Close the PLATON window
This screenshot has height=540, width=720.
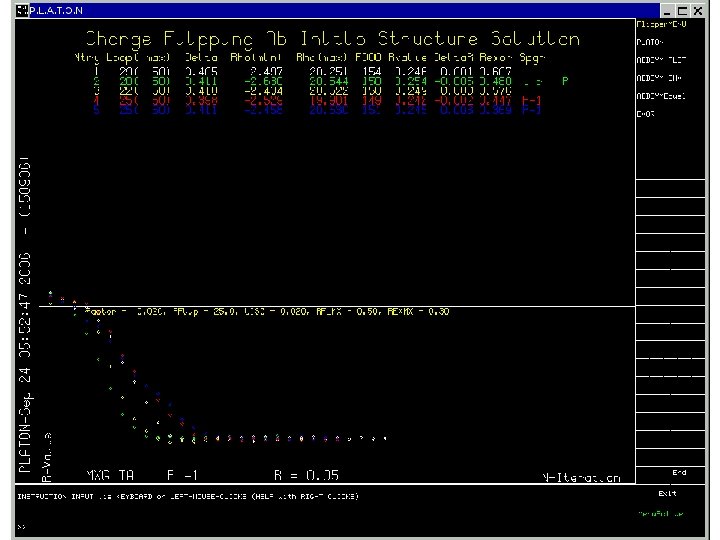pyautogui.click(x=698, y=11)
